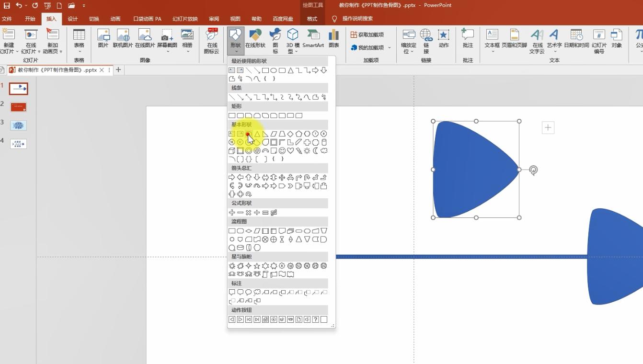This screenshot has height=364, width=643.
Task: Open the 文件 File menu
Action: [7, 19]
